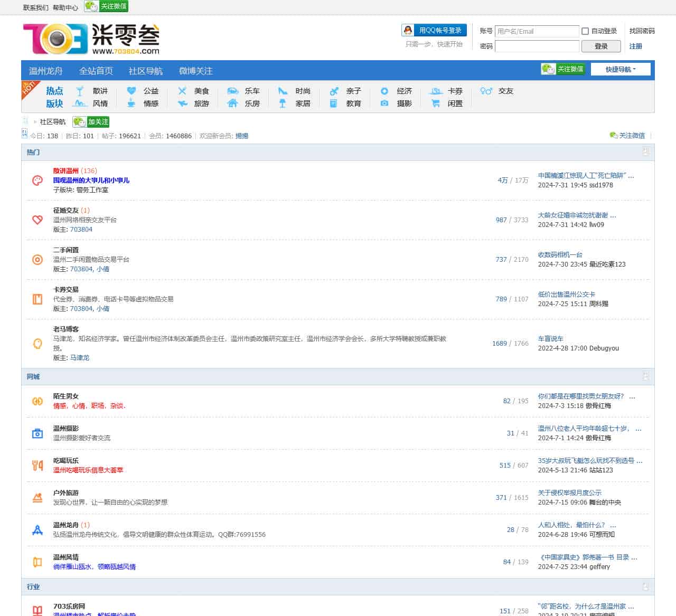This screenshot has width=676, height=616.
Task: Click the lightbulb icon of 老马博客
Action: point(37,344)
